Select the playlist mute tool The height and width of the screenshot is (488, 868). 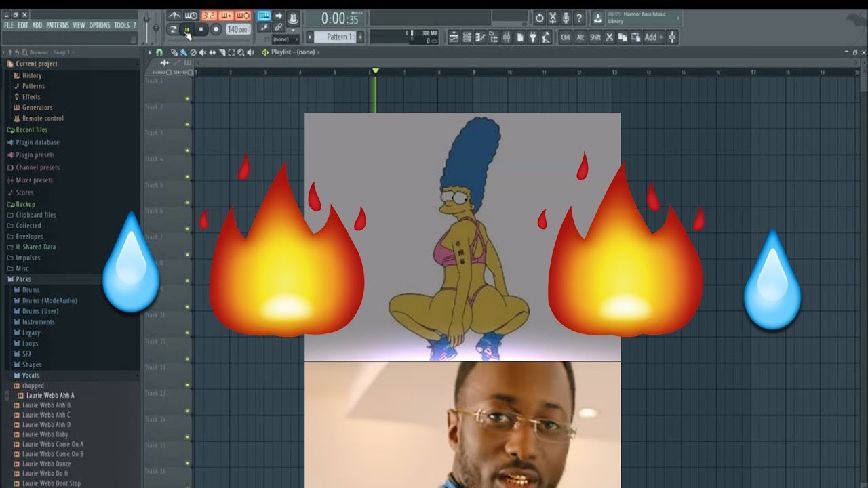tap(203, 52)
